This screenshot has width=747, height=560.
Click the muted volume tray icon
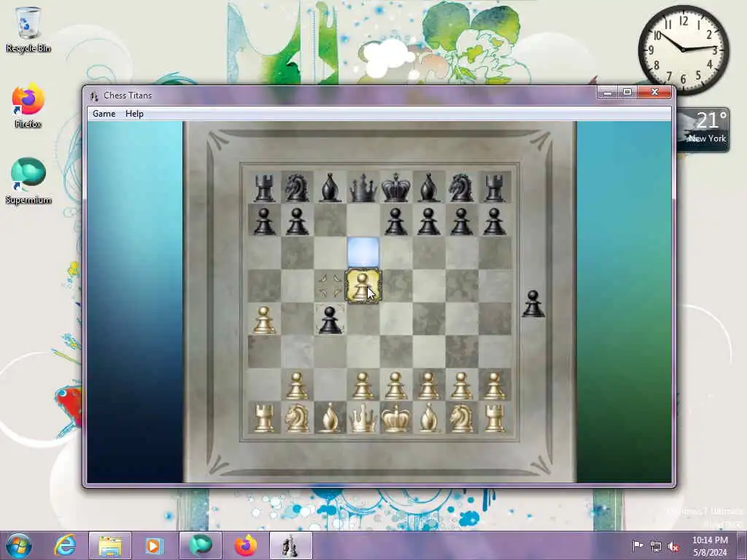tap(673, 546)
